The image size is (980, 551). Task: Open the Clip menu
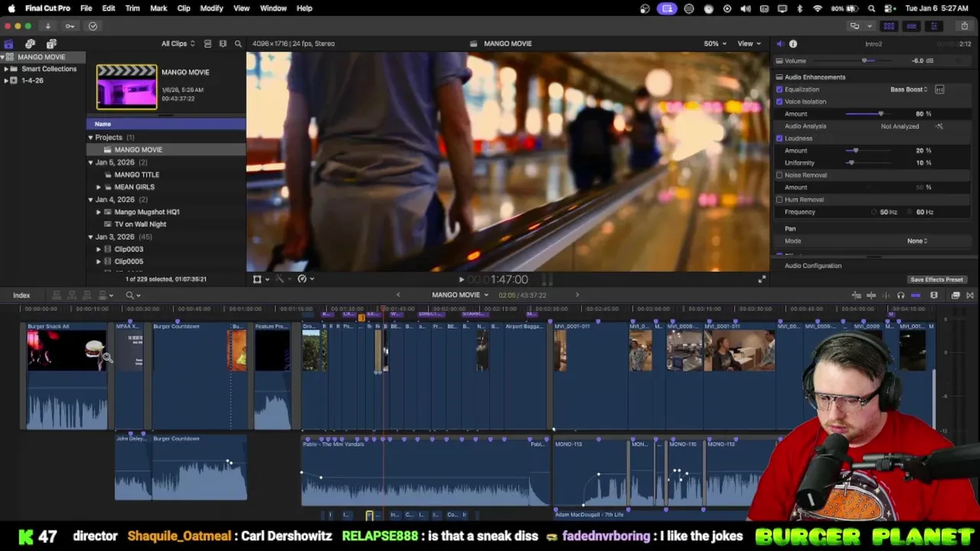[184, 8]
